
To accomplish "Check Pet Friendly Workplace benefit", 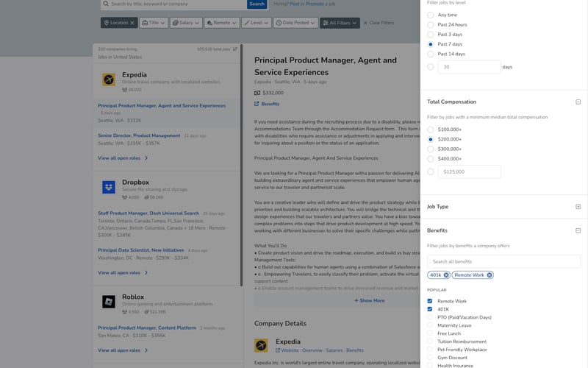I will (x=430, y=350).
